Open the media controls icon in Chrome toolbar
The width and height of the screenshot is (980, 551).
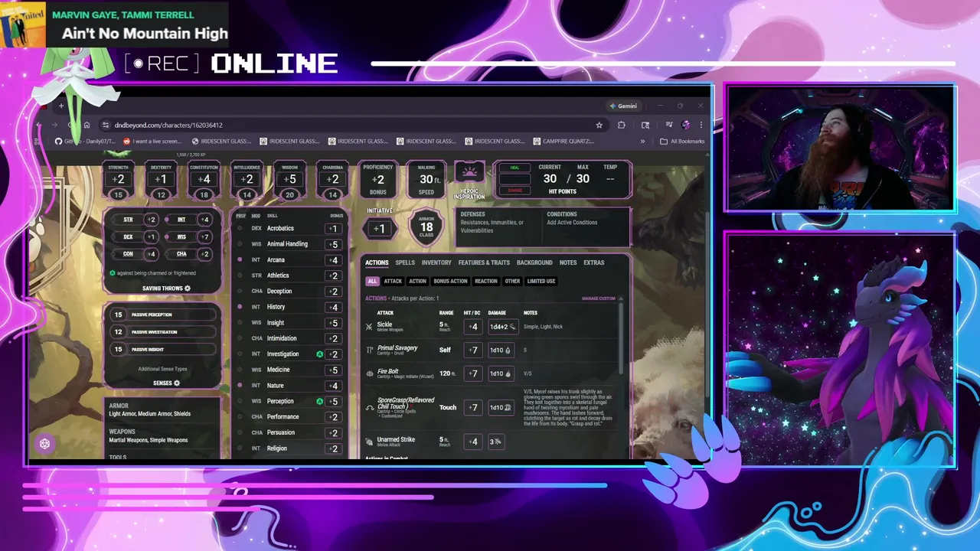click(x=669, y=125)
